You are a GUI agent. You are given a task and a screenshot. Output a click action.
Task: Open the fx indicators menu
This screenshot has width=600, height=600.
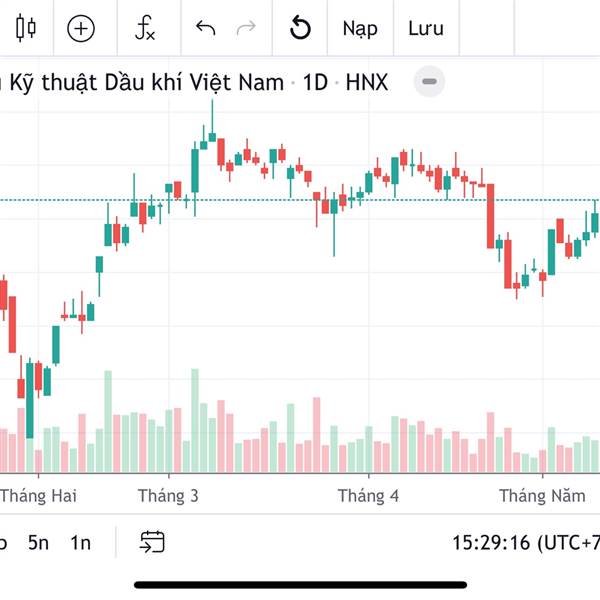coord(146,28)
